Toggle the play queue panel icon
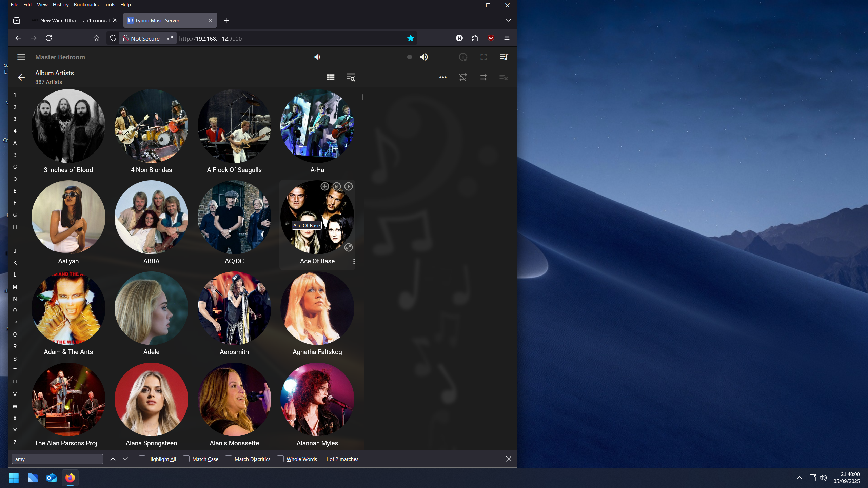Viewport: 868px width, 488px height. [504, 57]
